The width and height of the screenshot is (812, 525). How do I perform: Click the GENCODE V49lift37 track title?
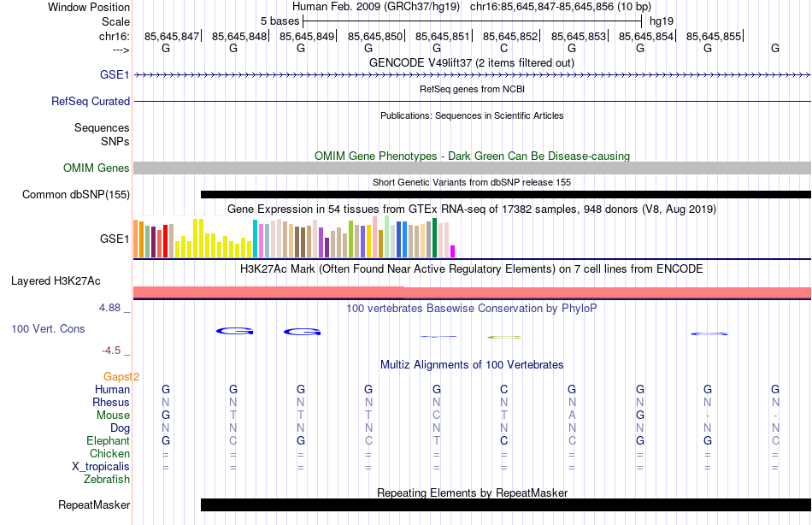[472, 62]
